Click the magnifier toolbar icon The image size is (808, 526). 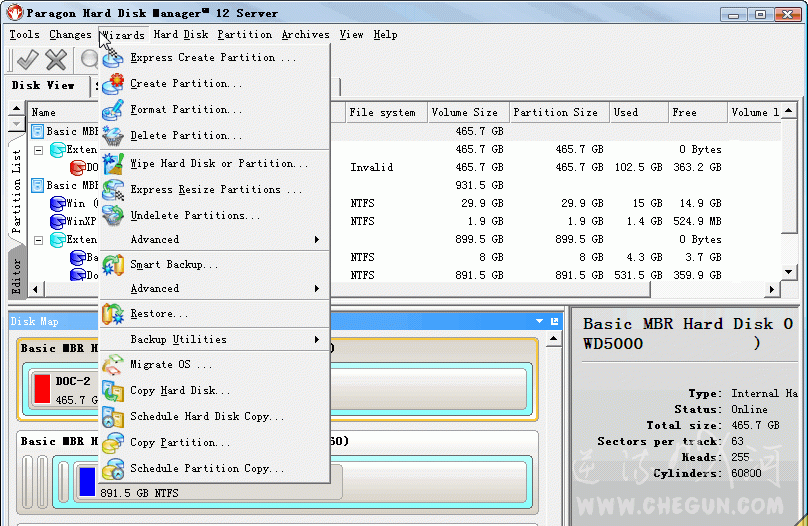click(89, 60)
